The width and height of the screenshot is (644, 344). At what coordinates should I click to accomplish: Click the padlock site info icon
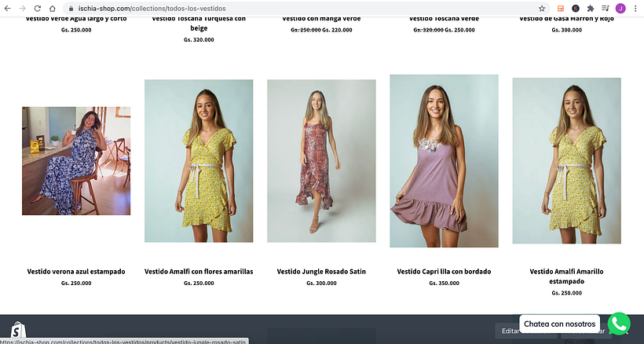71,8
